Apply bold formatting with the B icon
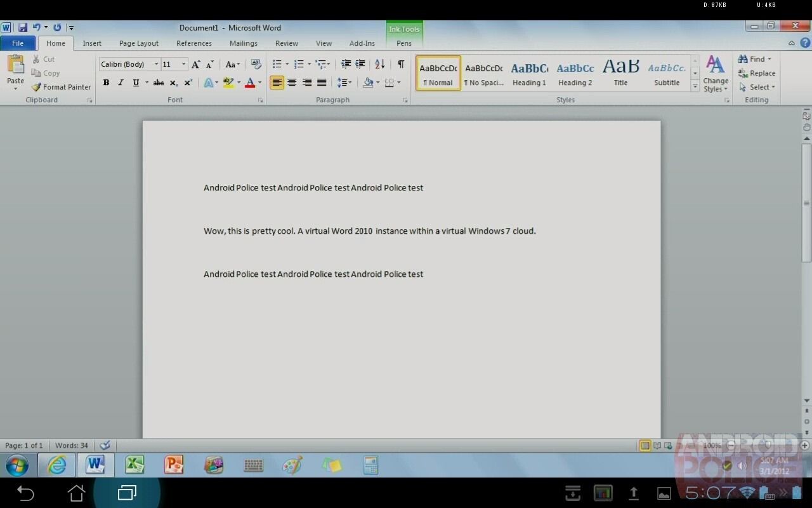812x508 pixels. (x=106, y=82)
